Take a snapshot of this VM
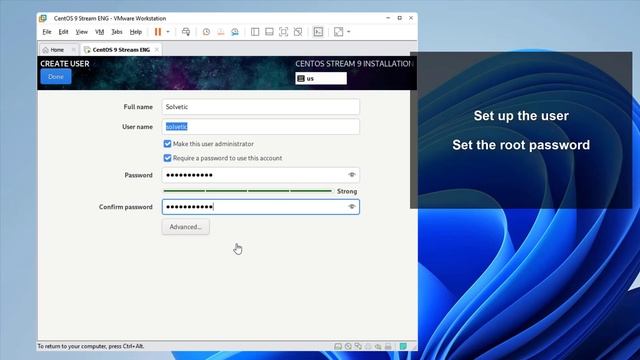640x360 pixels. pos(206,32)
